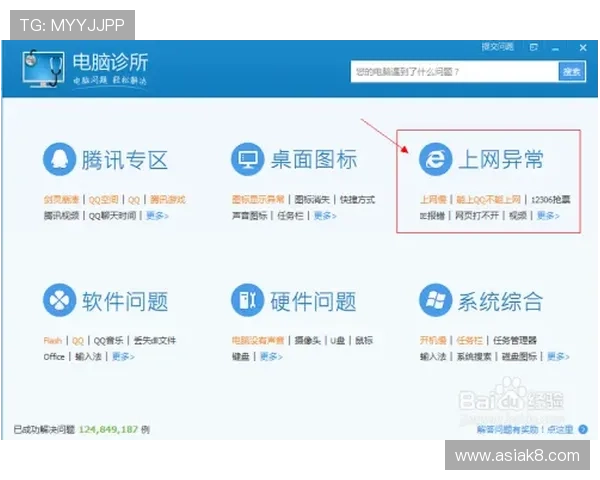Open the 腾讯专区 penguin icon

point(59,159)
